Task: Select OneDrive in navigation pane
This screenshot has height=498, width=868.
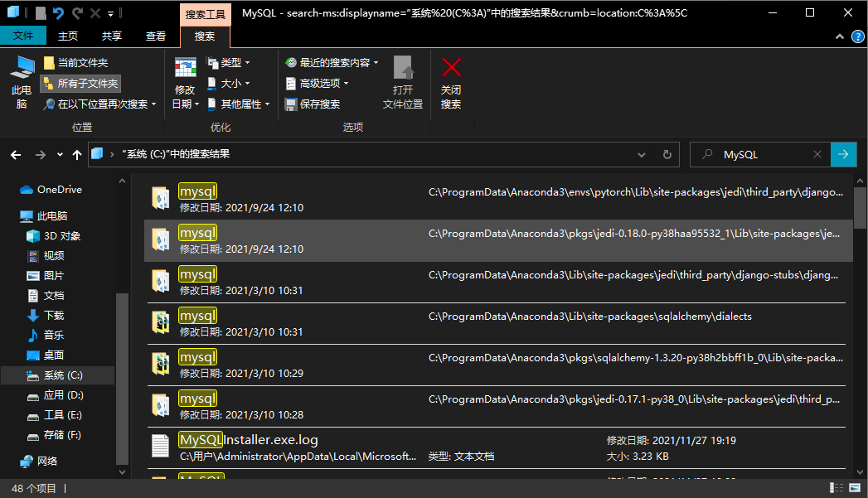Action: (x=51, y=190)
